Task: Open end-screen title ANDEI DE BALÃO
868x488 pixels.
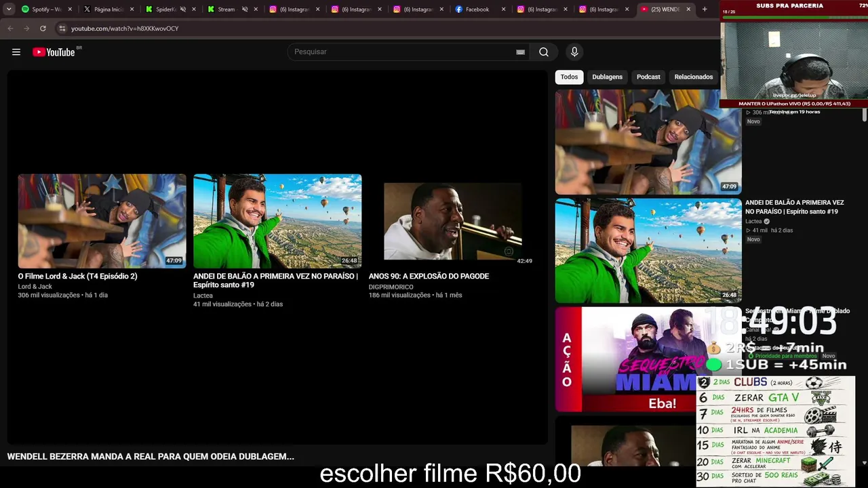Action: [275, 281]
